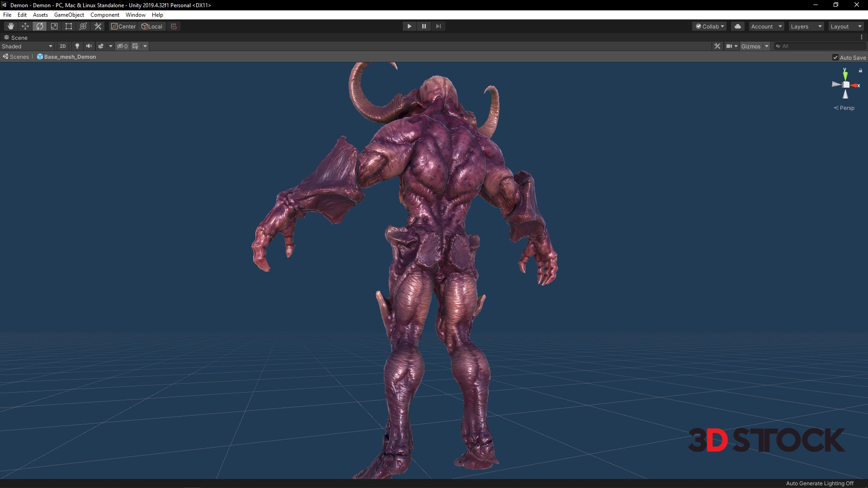Select the Rect Transform tool

(x=69, y=26)
